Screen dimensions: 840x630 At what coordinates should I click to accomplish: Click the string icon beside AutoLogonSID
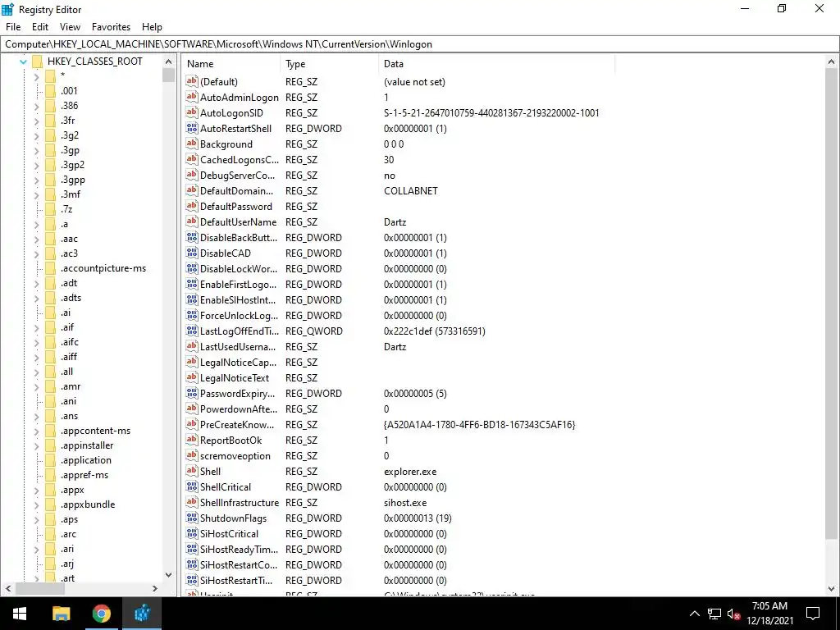pyautogui.click(x=192, y=112)
